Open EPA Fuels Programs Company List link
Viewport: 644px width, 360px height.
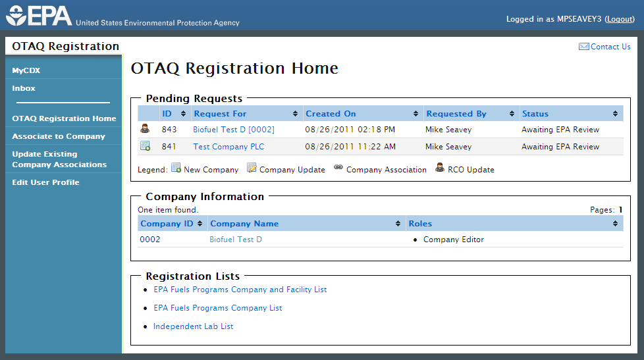click(218, 308)
